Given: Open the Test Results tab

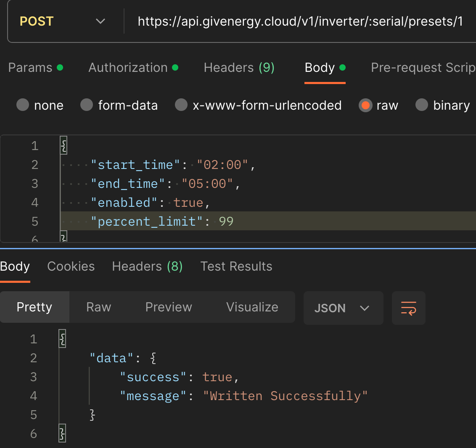Looking at the screenshot, I should pos(236,266).
